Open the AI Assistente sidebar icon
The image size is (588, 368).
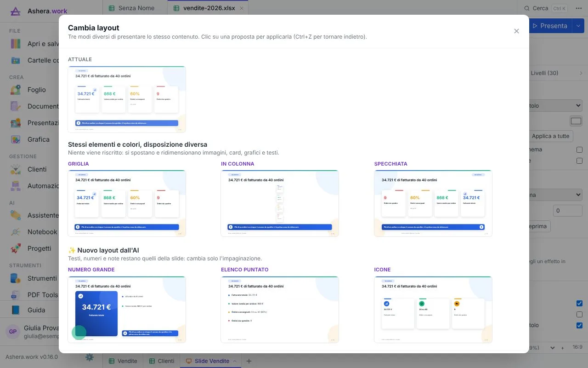(16, 215)
